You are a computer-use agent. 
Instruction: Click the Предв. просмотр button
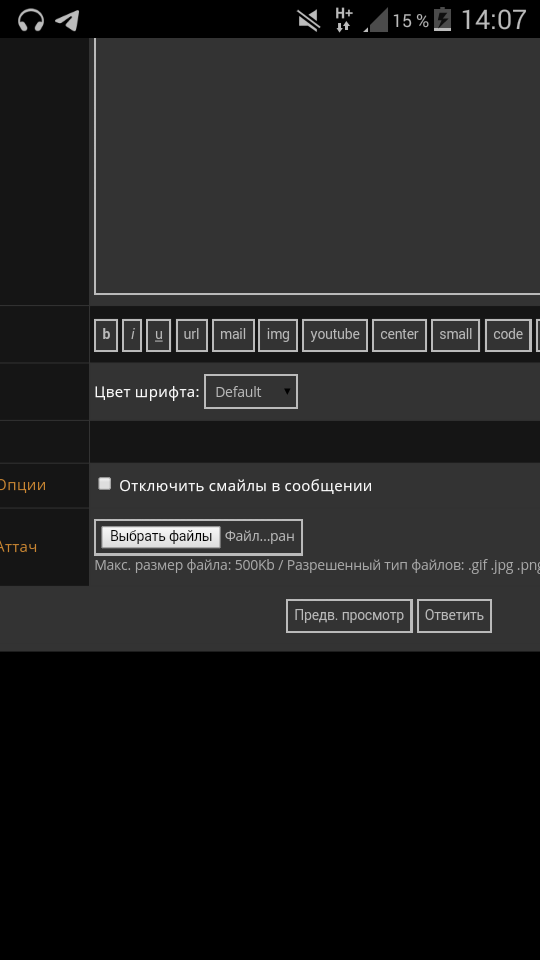pos(349,615)
